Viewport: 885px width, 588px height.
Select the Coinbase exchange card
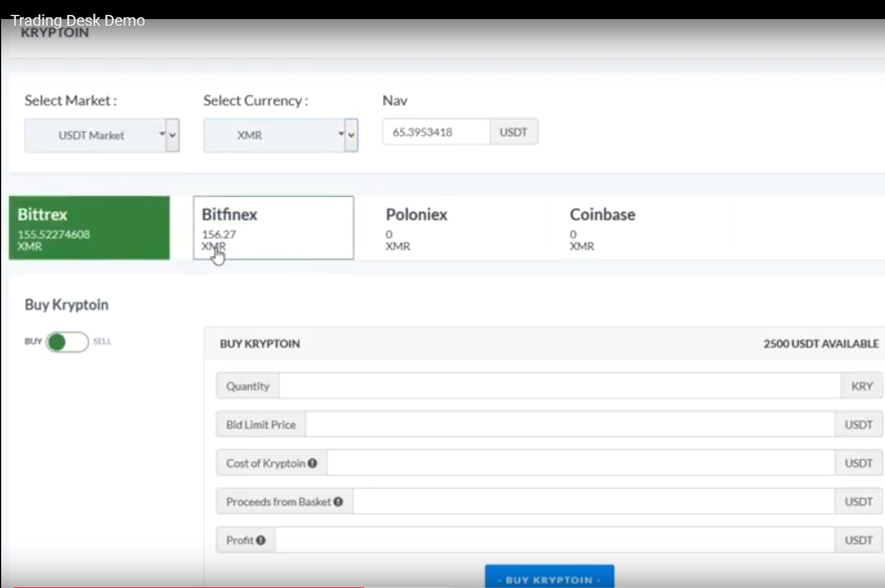(642, 228)
